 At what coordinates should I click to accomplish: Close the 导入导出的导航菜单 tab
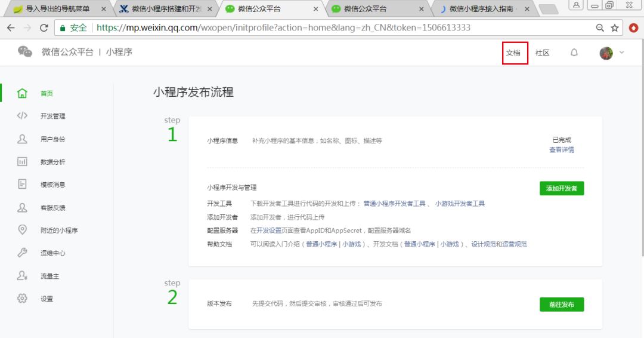click(x=104, y=8)
